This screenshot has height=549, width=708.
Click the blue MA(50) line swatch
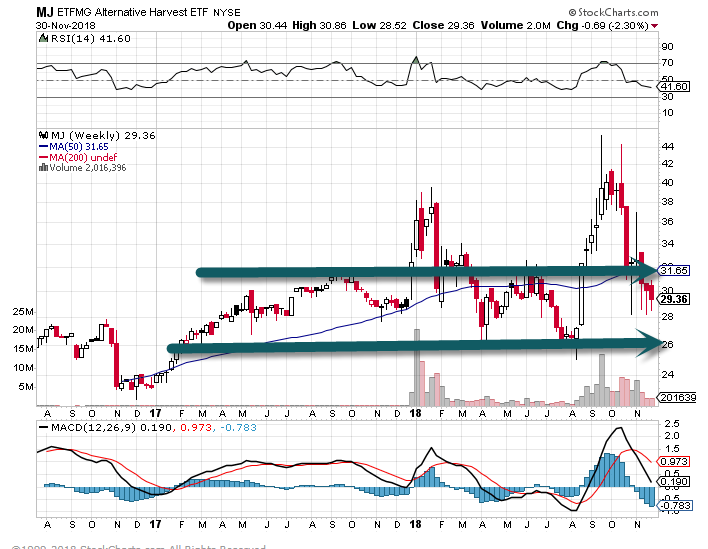tap(43, 146)
